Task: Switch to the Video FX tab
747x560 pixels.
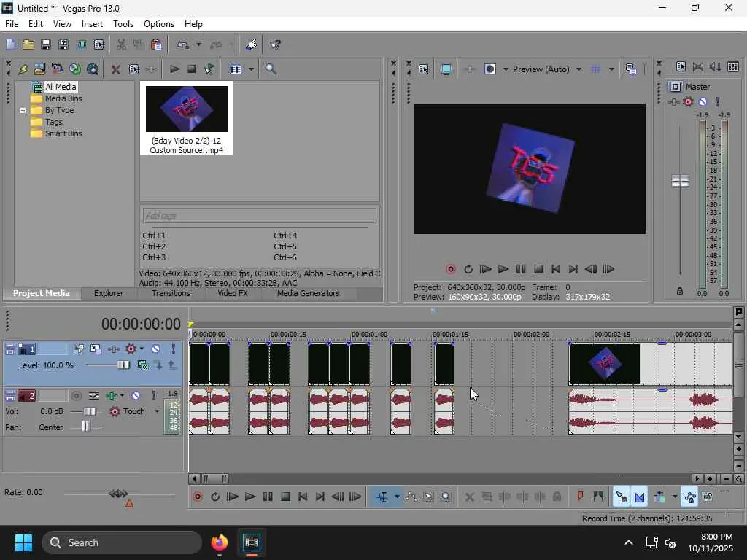Action: (x=233, y=293)
